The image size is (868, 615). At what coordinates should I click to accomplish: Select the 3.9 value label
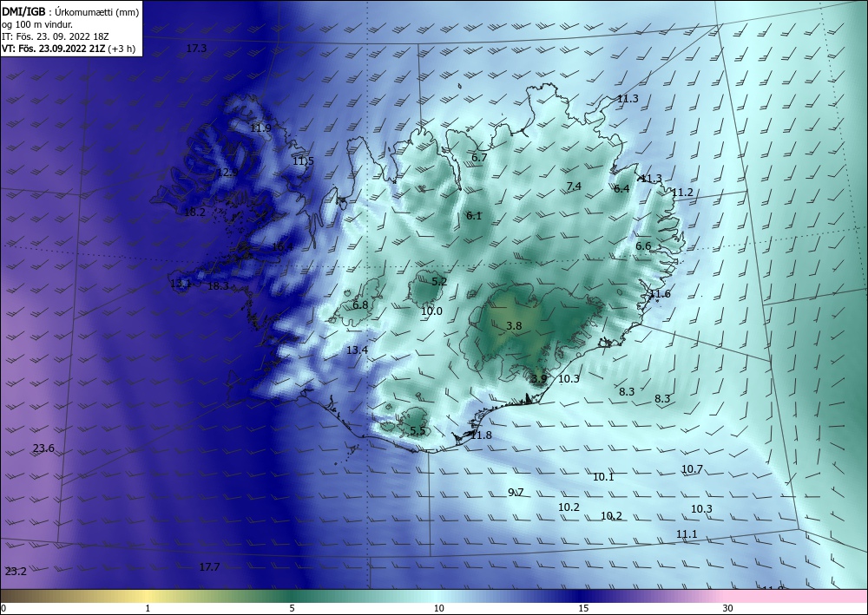click(x=539, y=379)
